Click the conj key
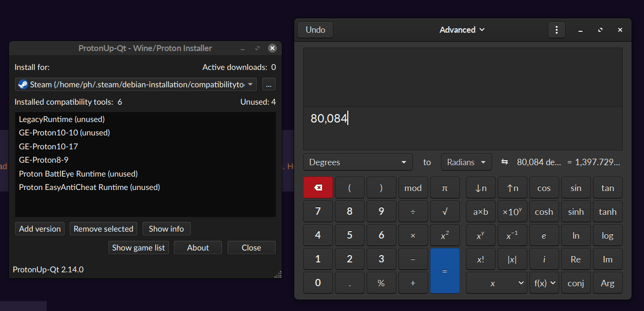The image size is (644, 311). 576,283
